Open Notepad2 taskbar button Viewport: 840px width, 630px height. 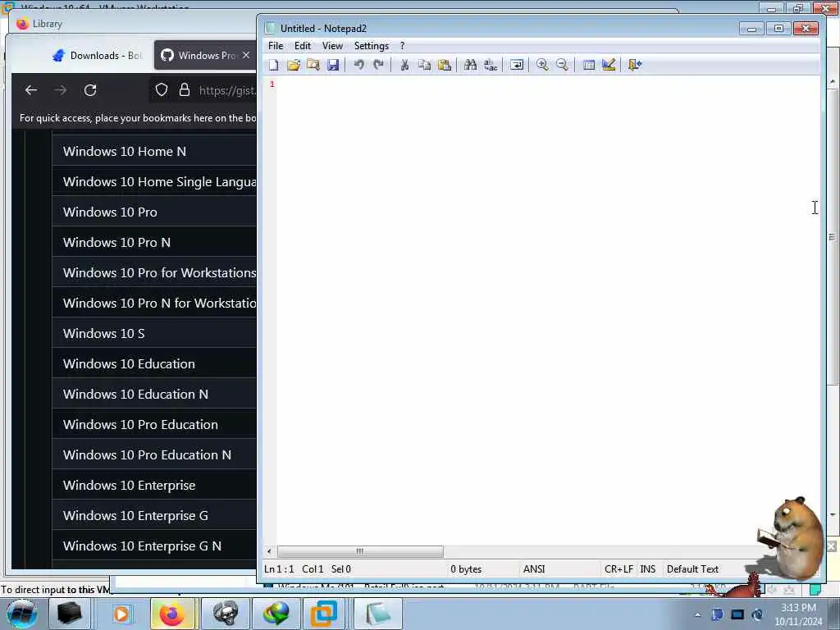377,614
